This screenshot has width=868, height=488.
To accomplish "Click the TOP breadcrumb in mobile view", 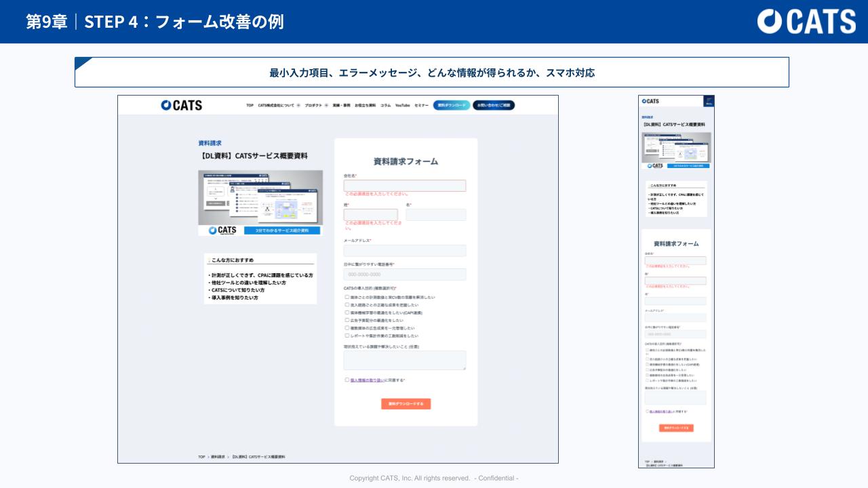I will pyautogui.click(x=648, y=461).
